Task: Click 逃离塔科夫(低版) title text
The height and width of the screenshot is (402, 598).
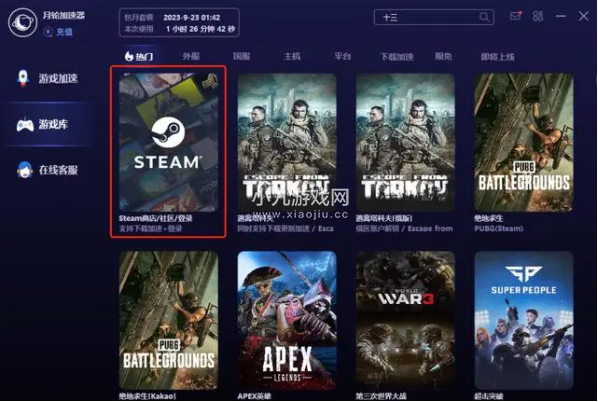Action: 384,219
